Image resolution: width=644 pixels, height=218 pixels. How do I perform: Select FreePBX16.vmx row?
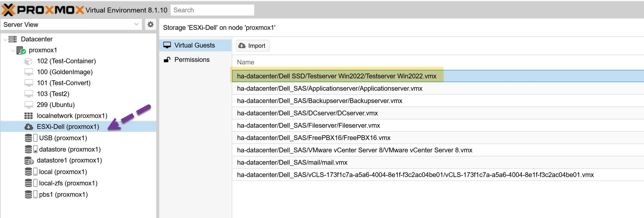(438, 138)
